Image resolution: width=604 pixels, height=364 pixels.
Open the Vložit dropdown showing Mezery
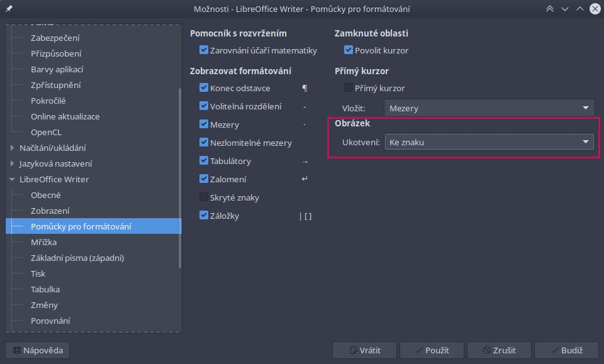coord(489,108)
